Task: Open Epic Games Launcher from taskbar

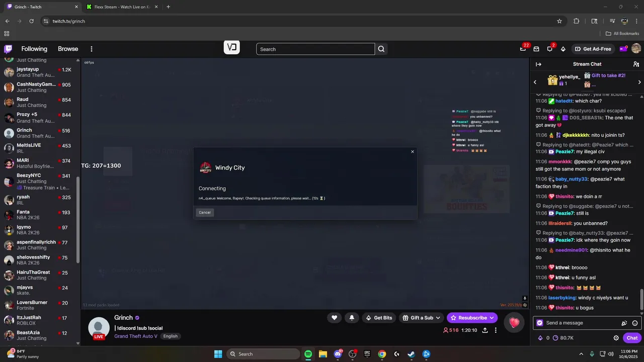Action: 367,354
